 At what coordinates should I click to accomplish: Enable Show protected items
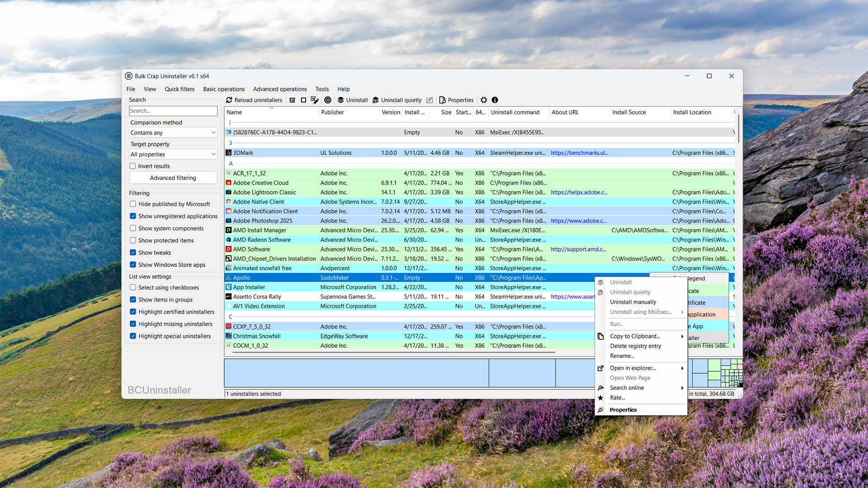(133, 240)
